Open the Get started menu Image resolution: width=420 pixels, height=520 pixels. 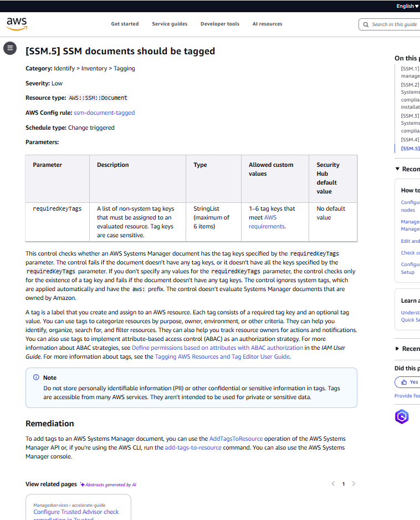tap(125, 24)
